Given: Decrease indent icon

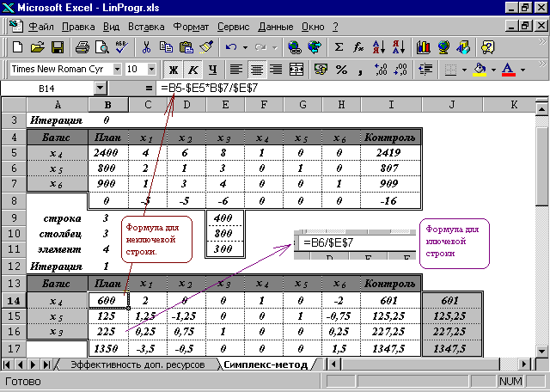Looking at the screenshot, I should pos(425,69).
